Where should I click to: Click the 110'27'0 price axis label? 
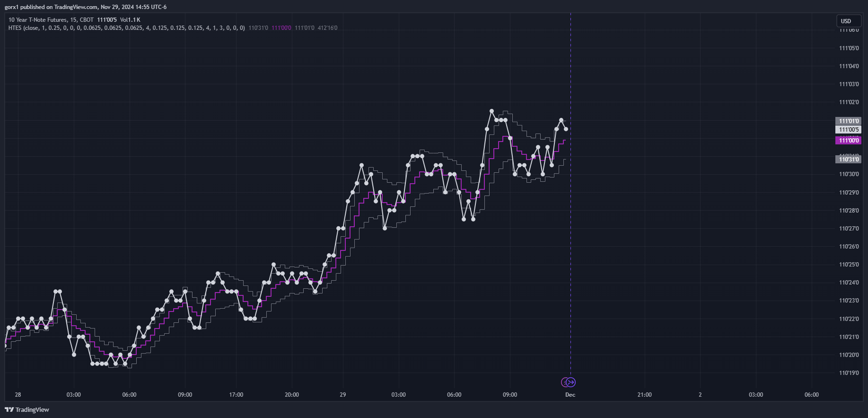tap(849, 229)
